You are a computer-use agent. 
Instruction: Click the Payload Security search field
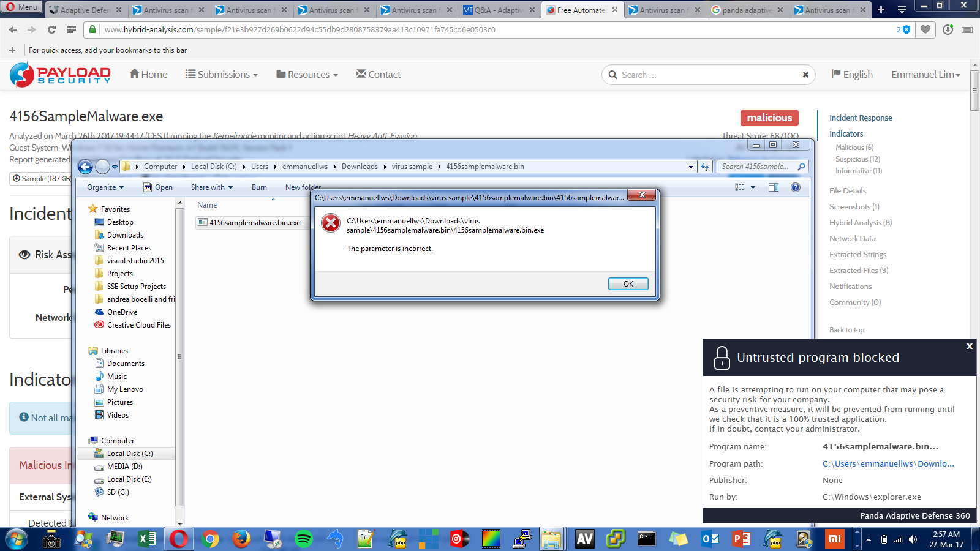(707, 75)
